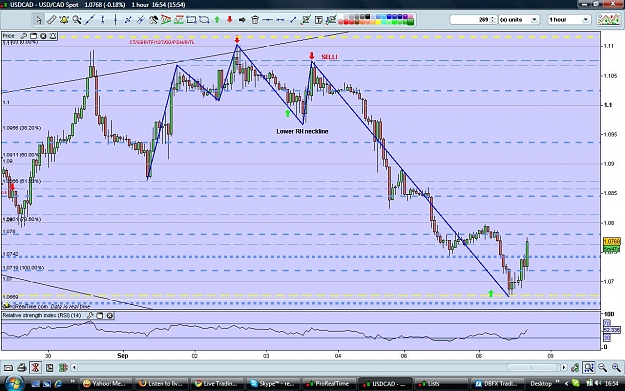Close the RSI indicator panel
625x391 pixels.
(110, 316)
